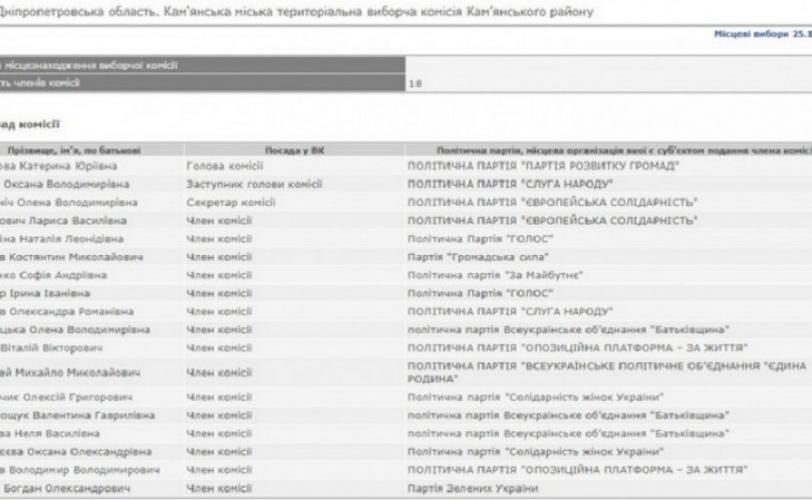Click the "Політична партія, місцева організація" column header
812x500 pixels.
click(x=624, y=151)
